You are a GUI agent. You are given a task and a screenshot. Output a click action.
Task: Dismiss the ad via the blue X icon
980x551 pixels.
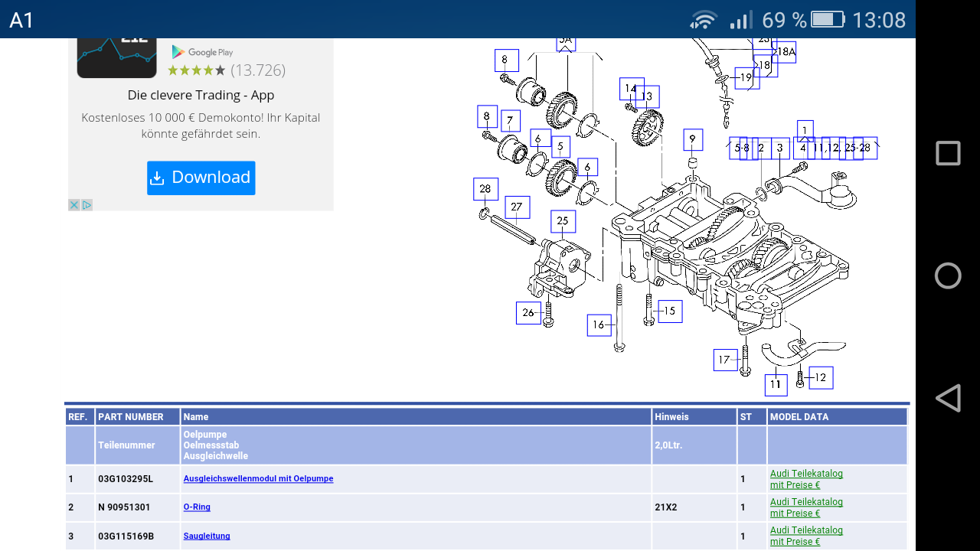(73, 204)
